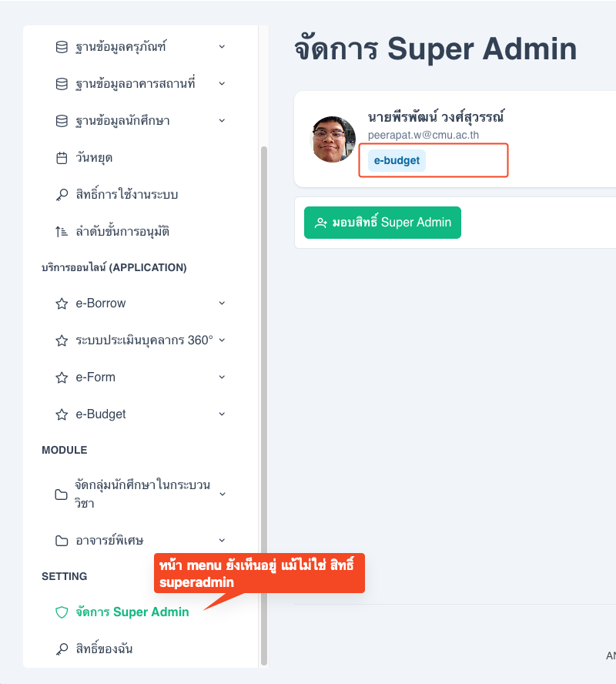616x684 pixels.
Task: Click the database icon beside ฐานข้อมูลครุภัณฑ์
Action: coord(62,47)
